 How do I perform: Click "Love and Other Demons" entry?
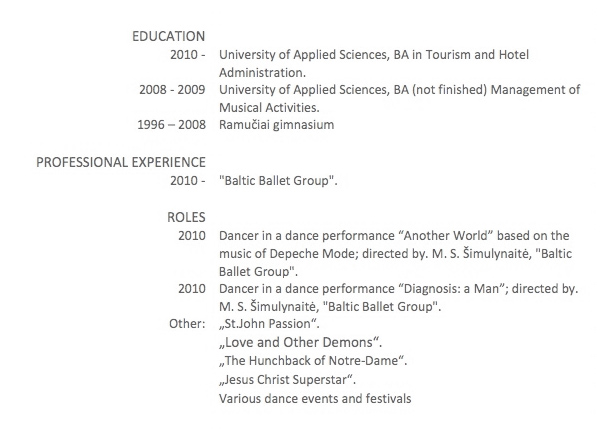click(300, 342)
